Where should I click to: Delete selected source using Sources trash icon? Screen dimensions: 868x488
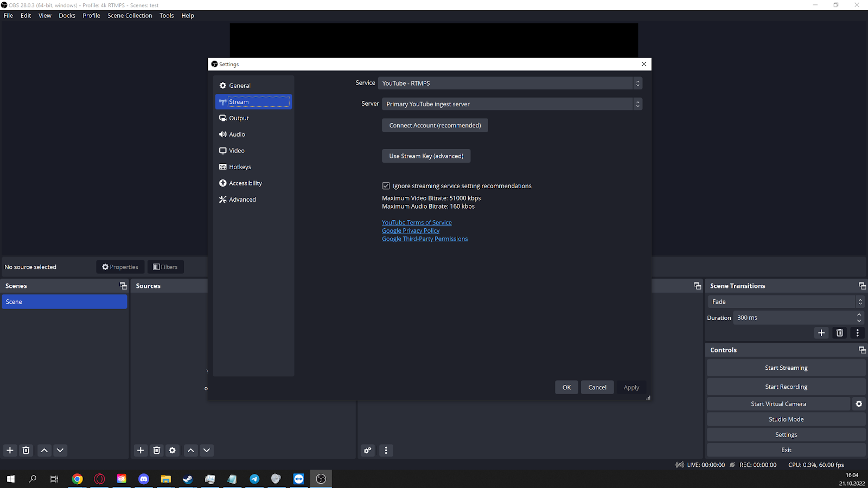pos(157,450)
